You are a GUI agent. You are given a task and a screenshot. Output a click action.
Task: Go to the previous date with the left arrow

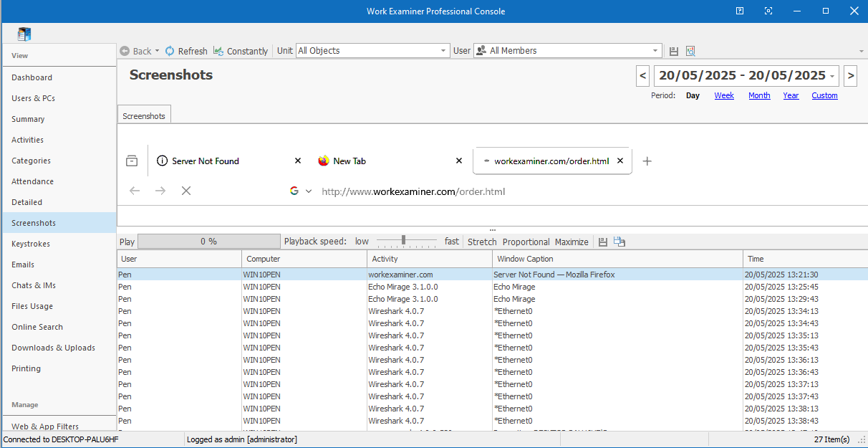pyautogui.click(x=642, y=75)
